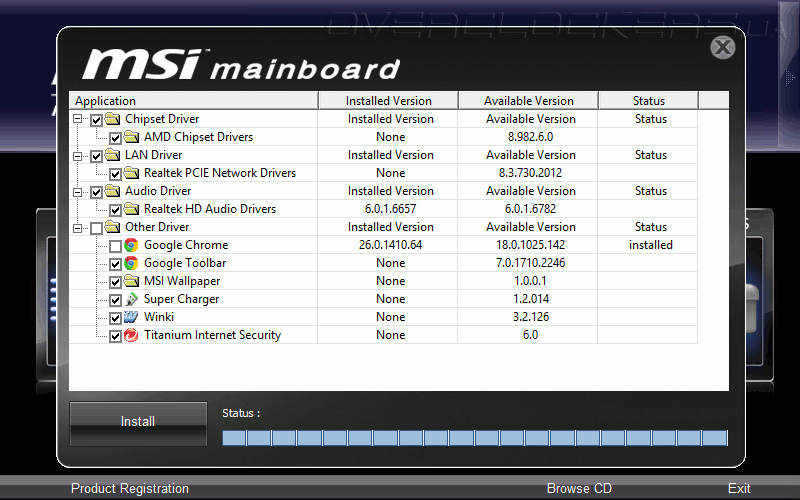
Task: Uncheck the LAN Driver group checkbox
Action: click(96, 156)
